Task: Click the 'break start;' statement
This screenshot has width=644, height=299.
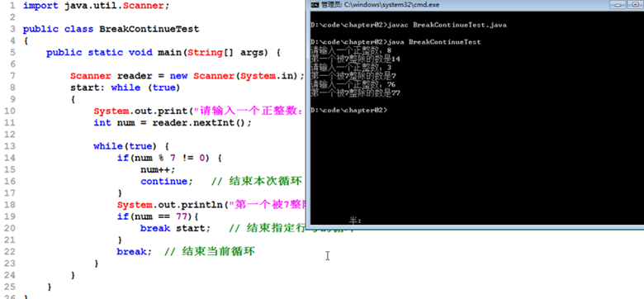Action: tap(175, 228)
